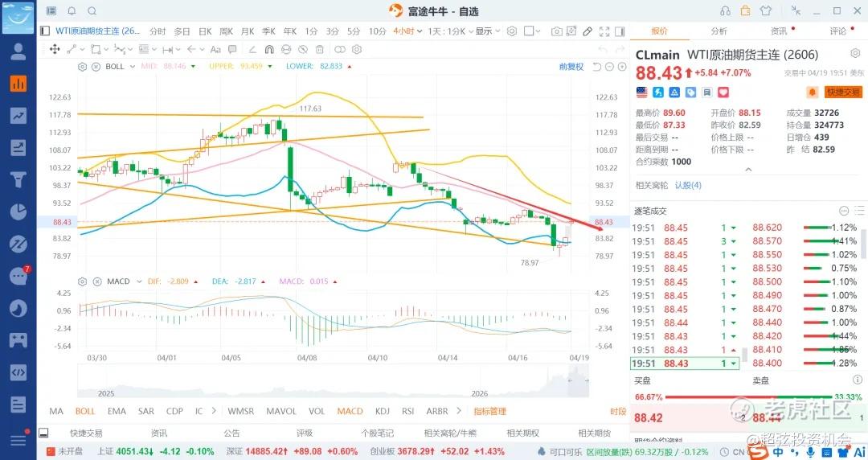Screen dimensions: 868x460
Task: Switch to the 资讯 tab in right panel
Action: (x=779, y=31)
